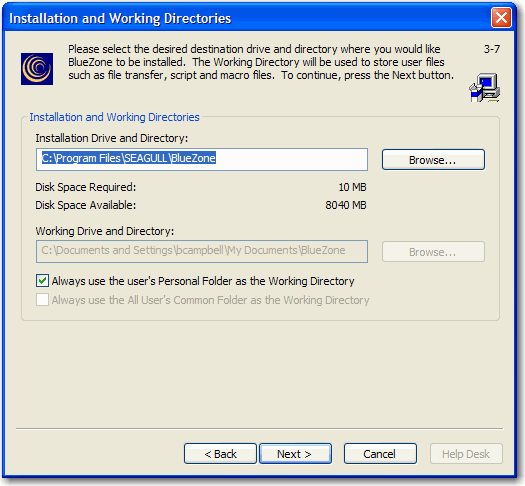The image size is (525, 486).
Task: Click the 8040 MB disk space available value
Action: pyautogui.click(x=346, y=205)
